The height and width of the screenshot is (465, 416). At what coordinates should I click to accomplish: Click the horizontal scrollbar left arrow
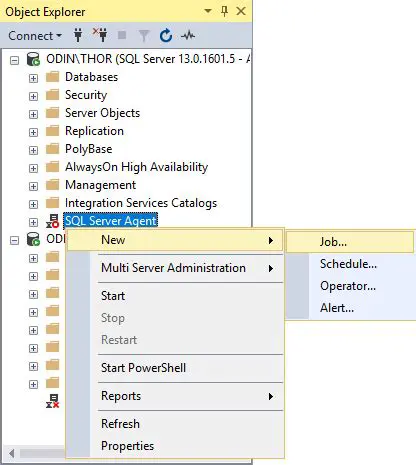click(11, 454)
